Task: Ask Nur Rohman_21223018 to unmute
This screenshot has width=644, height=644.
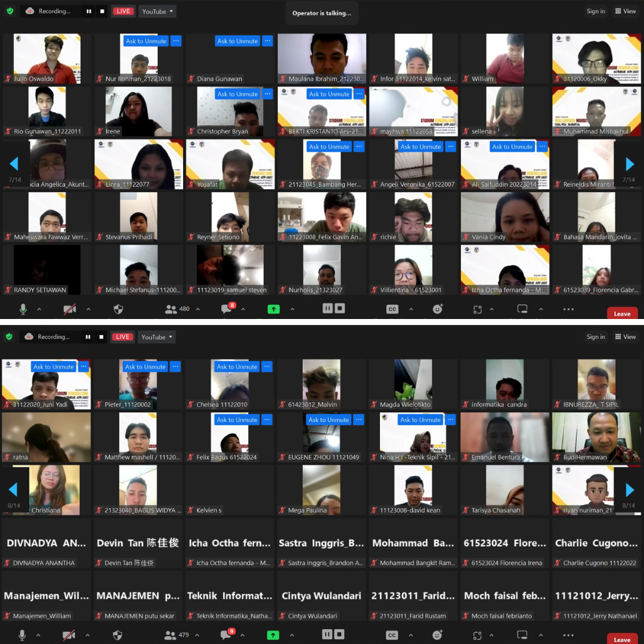Action: [146, 41]
